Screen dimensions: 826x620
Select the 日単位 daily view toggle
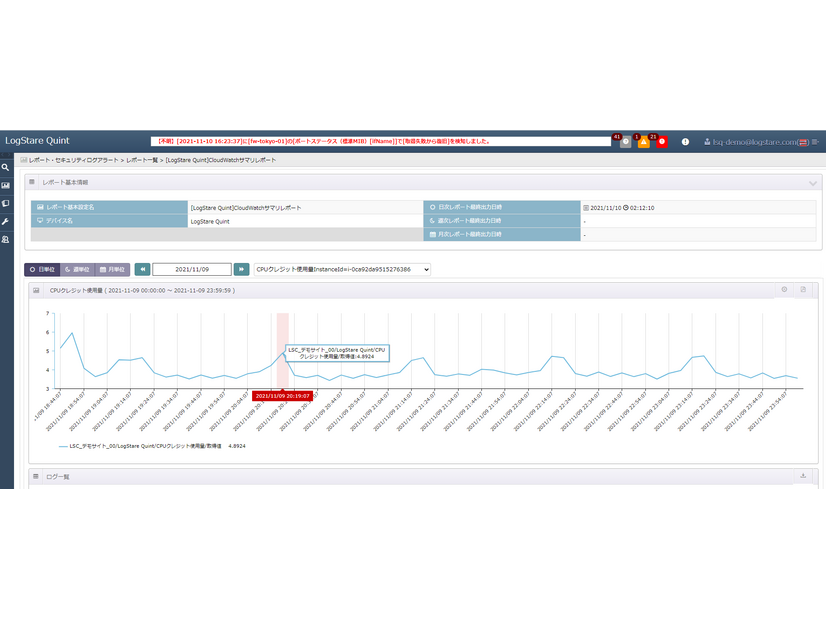[x=41, y=269]
